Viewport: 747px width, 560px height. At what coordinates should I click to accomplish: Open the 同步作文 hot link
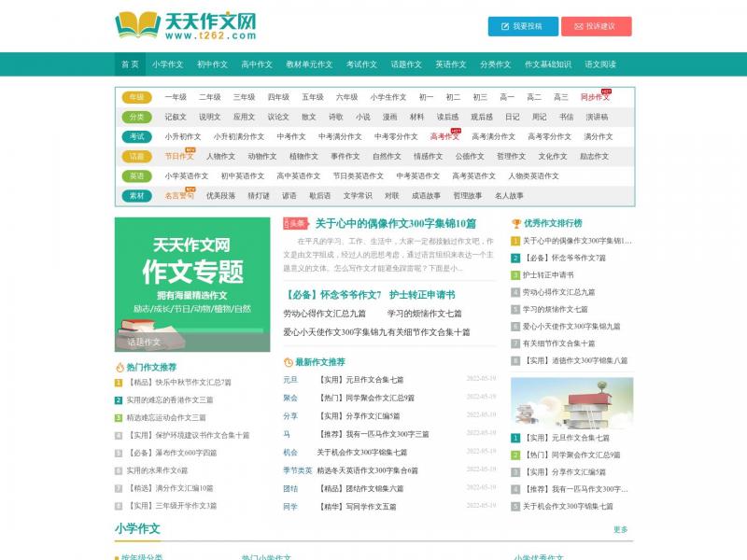pyautogui.click(x=595, y=97)
